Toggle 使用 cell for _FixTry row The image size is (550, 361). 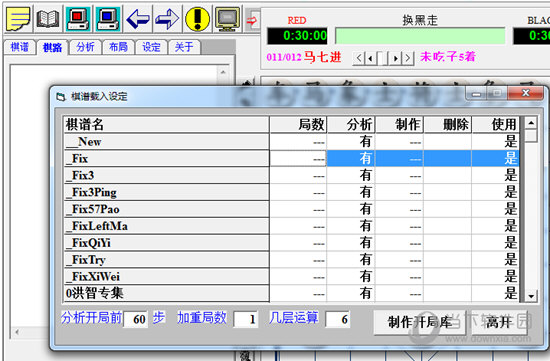point(496,260)
